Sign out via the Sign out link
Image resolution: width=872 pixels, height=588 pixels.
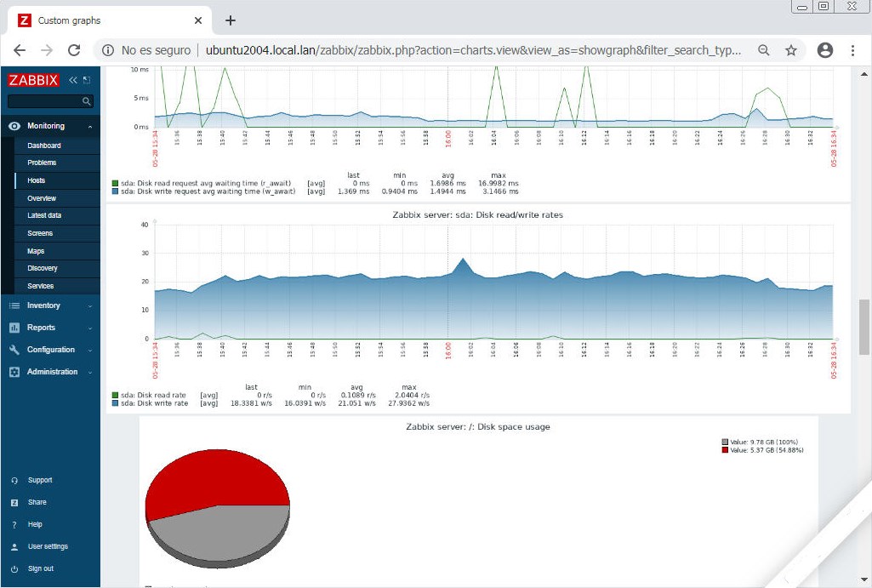41,568
